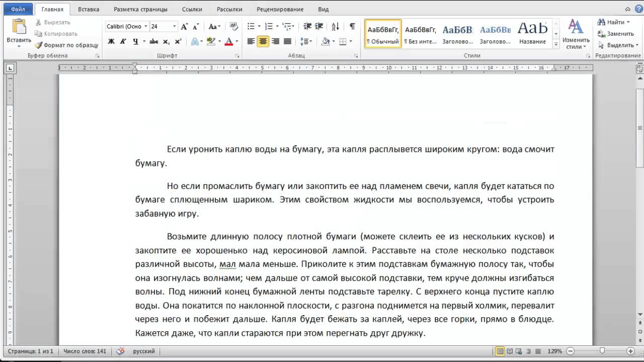Open the Change Case (Aa) dropdown
This screenshot has height=362, width=644.
click(x=215, y=27)
